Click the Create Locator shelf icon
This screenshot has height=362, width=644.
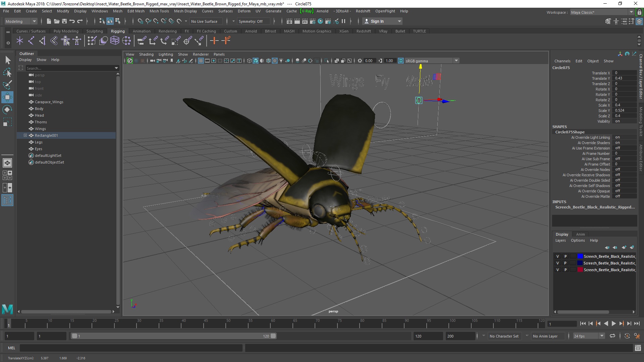(20, 41)
